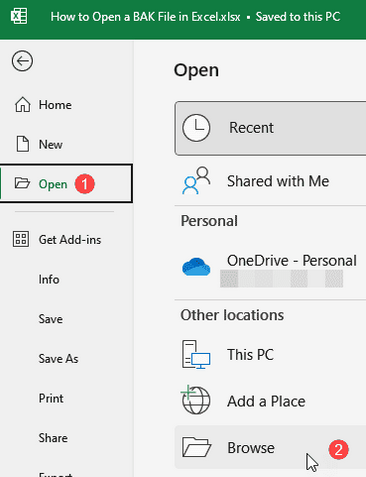
Task: Show Recent files list
Action: coord(270,128)
